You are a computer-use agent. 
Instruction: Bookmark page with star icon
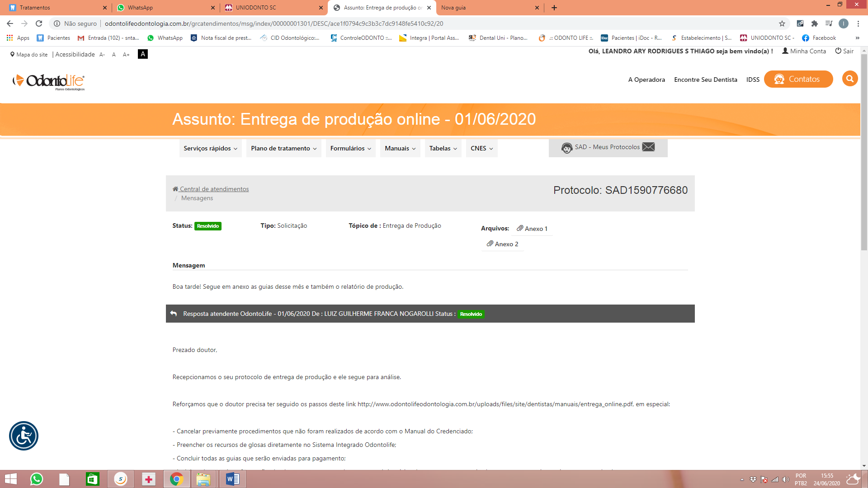pos(782,23)
